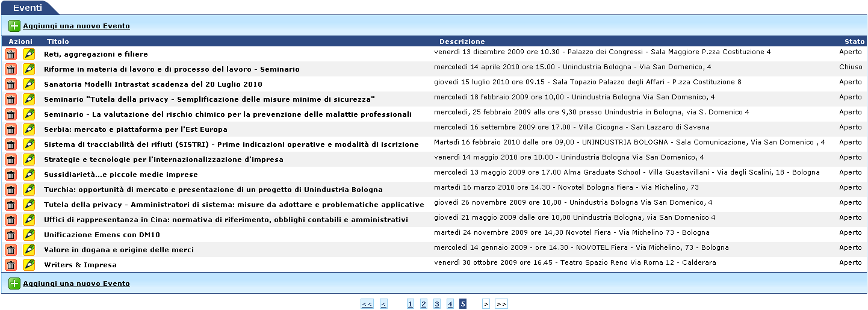Edit the 'Reti, aggregazioni e filiere' event
Image resolution: width=868 pixels, height=310 pixels.
29,54
